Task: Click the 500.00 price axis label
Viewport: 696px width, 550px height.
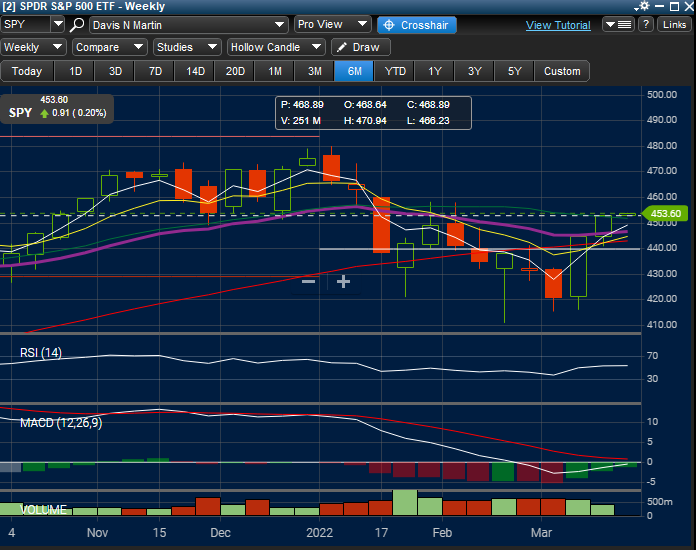Action: [x=662, y=95]
